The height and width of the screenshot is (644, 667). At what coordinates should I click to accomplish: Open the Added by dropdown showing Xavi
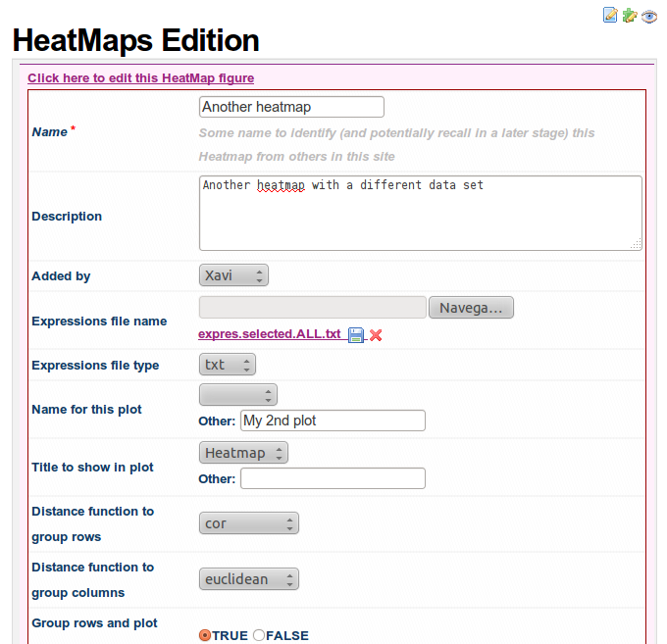(x=233, y=275)
